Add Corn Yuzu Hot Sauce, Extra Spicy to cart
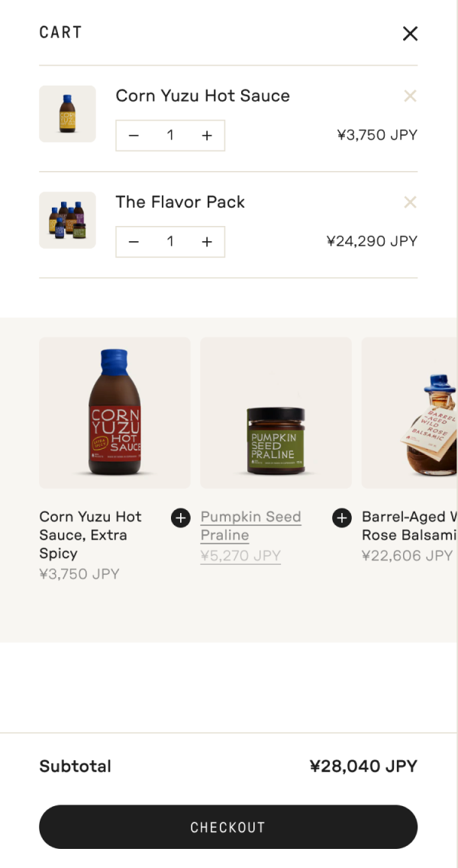 (180, 518)
